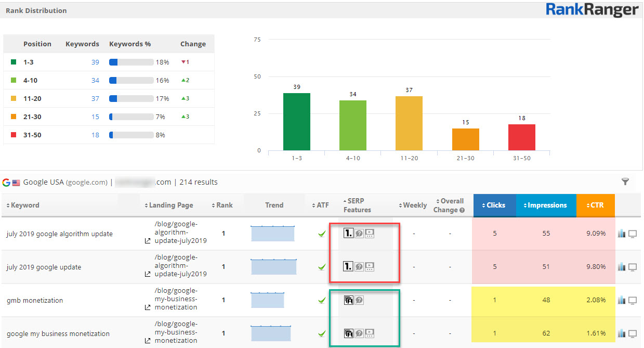Sort table by CTR column
Image resolution: width=644 pixels, height=348 pixels.
click(595, 205)
